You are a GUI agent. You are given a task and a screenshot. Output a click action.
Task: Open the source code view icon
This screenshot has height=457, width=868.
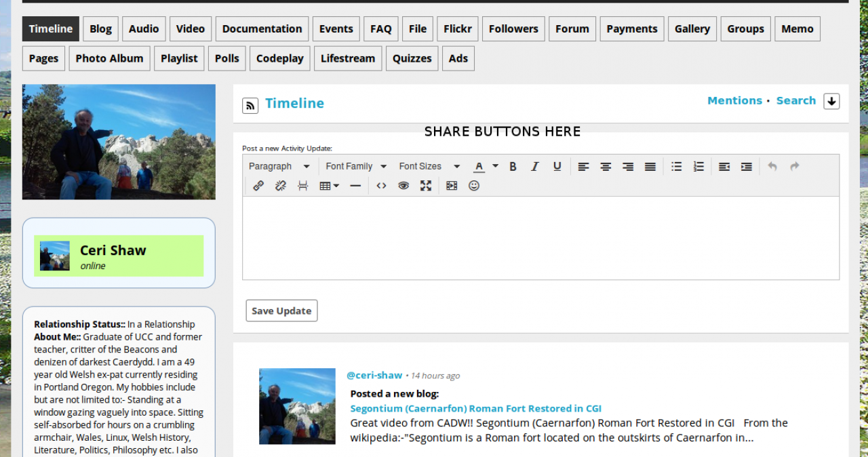(381, 186)
